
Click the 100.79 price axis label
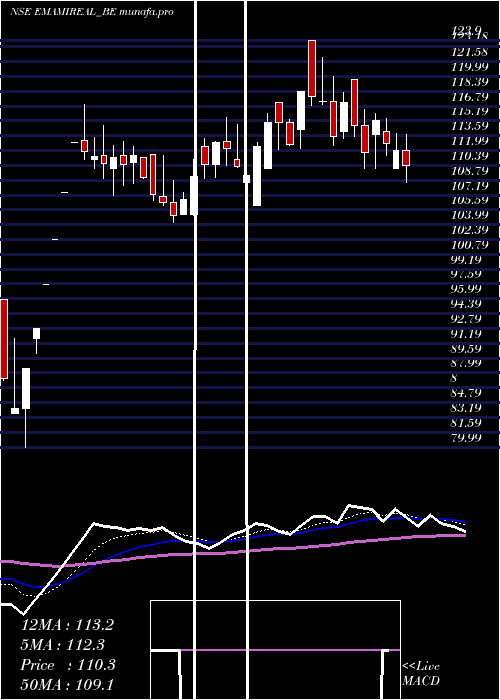pos(469,245)
